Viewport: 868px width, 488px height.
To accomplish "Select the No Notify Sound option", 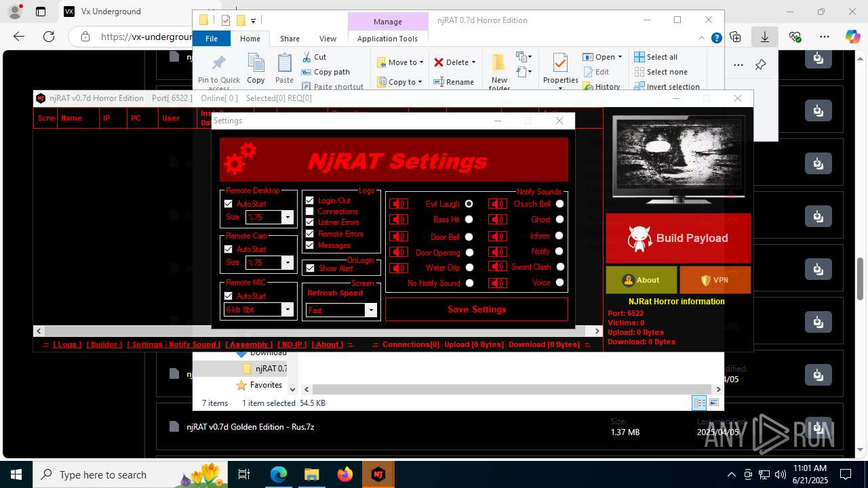I will point(469,283).
